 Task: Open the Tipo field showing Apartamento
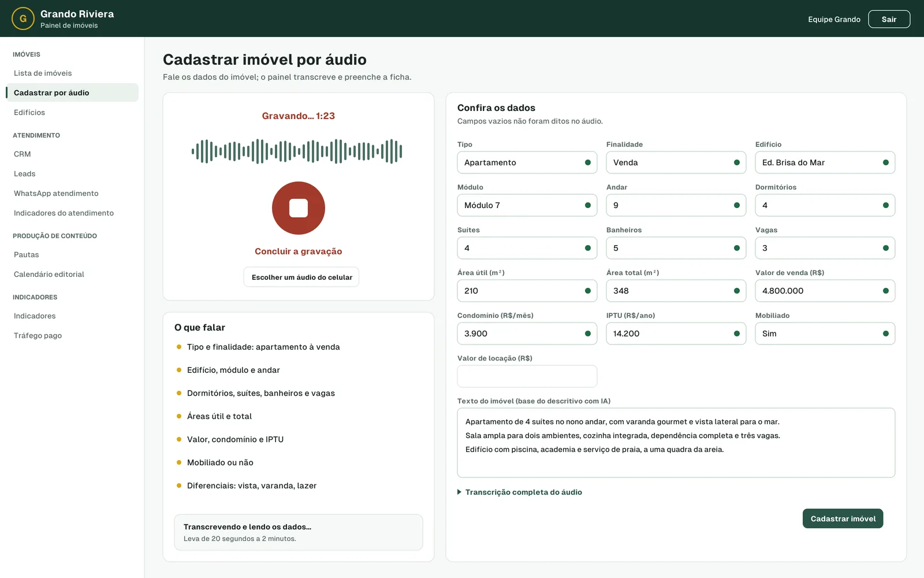[x=527, y=162]
